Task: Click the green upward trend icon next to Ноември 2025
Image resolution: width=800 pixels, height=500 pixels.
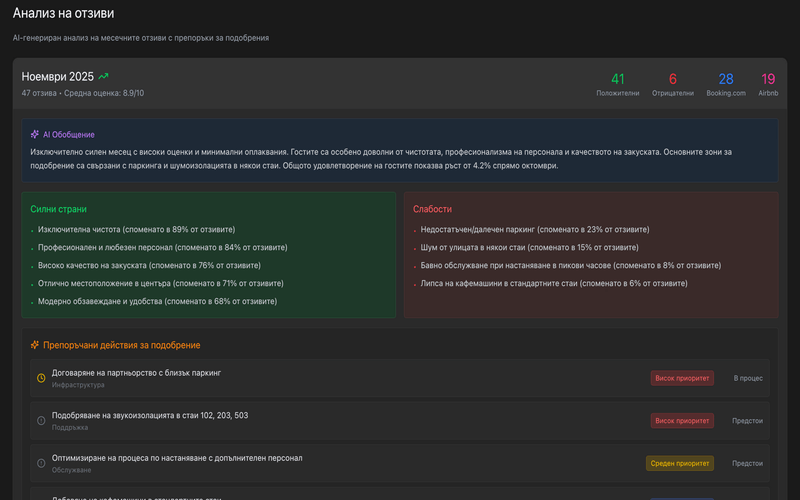Action: pyautogui.click(x=104, y=77)
